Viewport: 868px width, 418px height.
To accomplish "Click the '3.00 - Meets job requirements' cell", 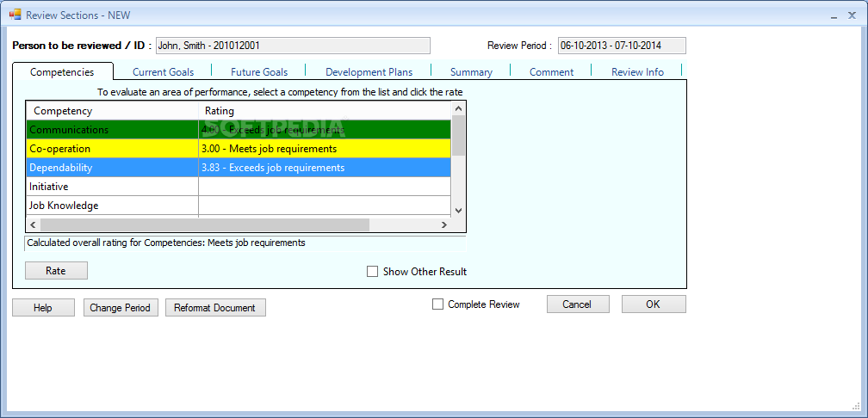I will click(x=325, y=149).
